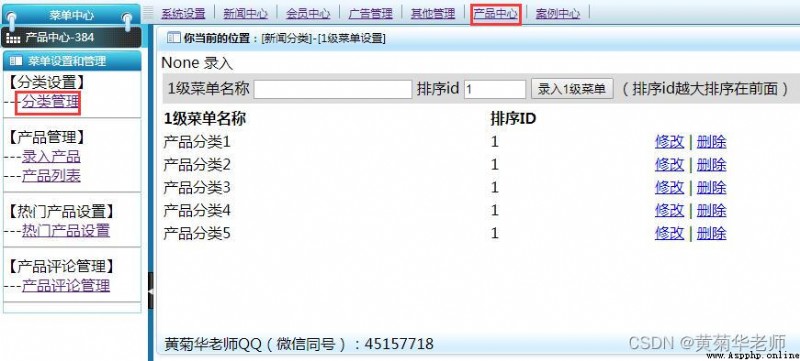Open the 产品评论管理 sidebar link
Screen dimensions: 800x361
tap(66, 286)
